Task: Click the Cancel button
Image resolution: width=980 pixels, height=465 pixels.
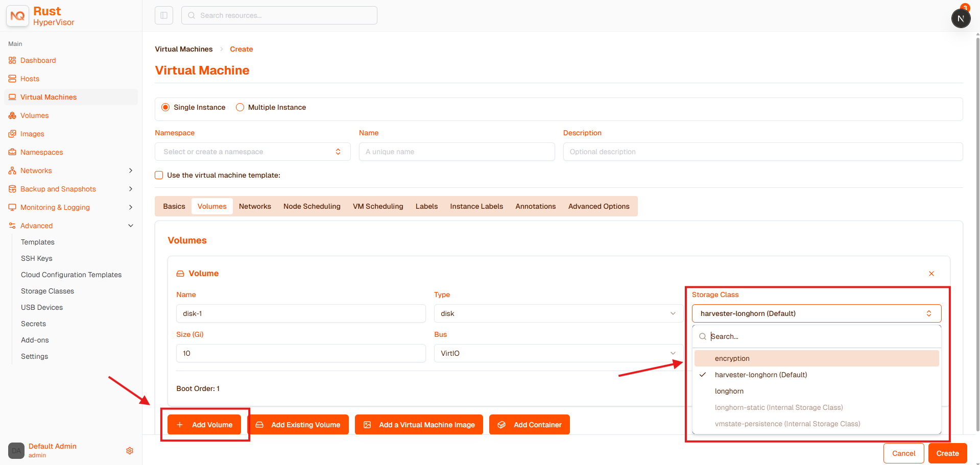Action: tap(903, 453)
